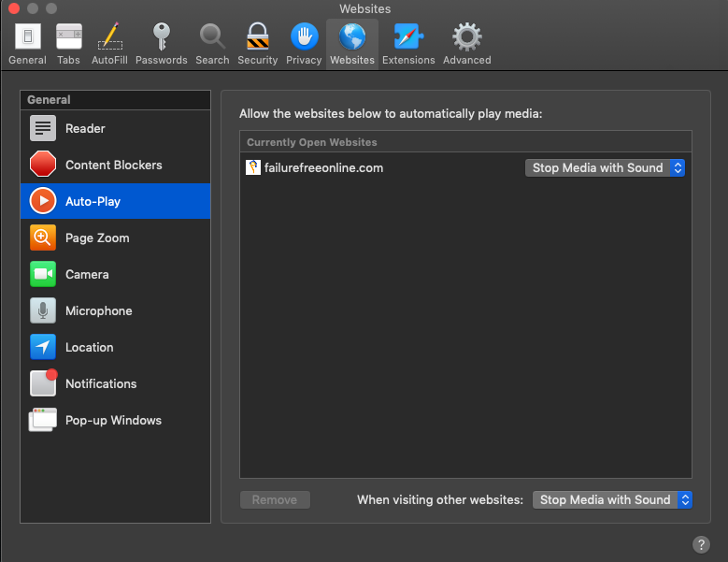Image resolution: width=728 pixels, height=562 pixels.
Task: Open the help question mark button
Action: 701,544
